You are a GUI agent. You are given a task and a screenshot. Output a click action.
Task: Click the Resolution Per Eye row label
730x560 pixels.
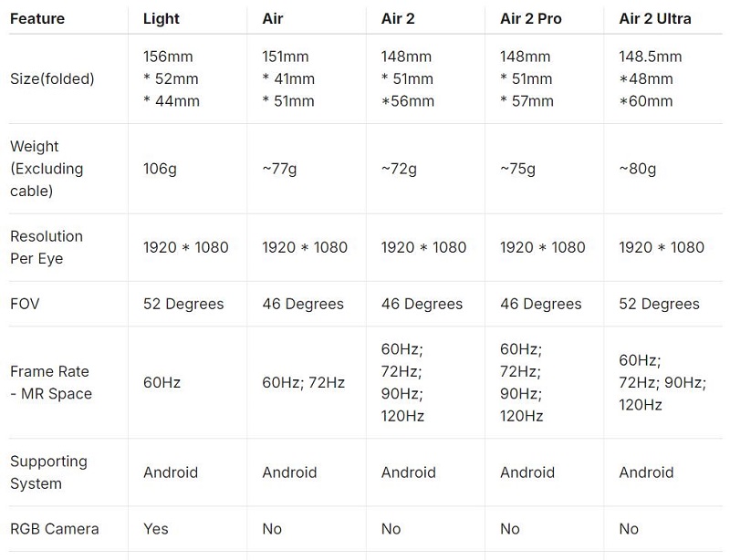tap(47, 247)
